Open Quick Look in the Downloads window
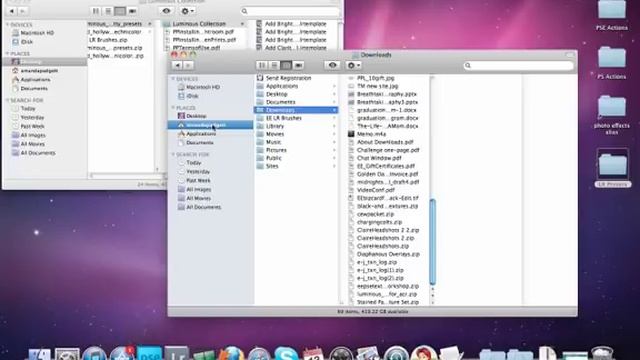Screen dimensions: 640x360 click(x=332, y=65)
